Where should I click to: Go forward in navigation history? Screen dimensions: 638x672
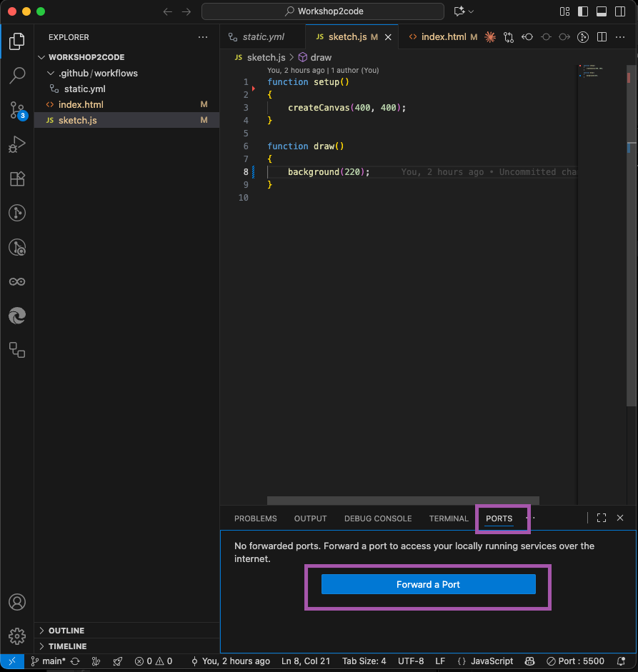186,11
